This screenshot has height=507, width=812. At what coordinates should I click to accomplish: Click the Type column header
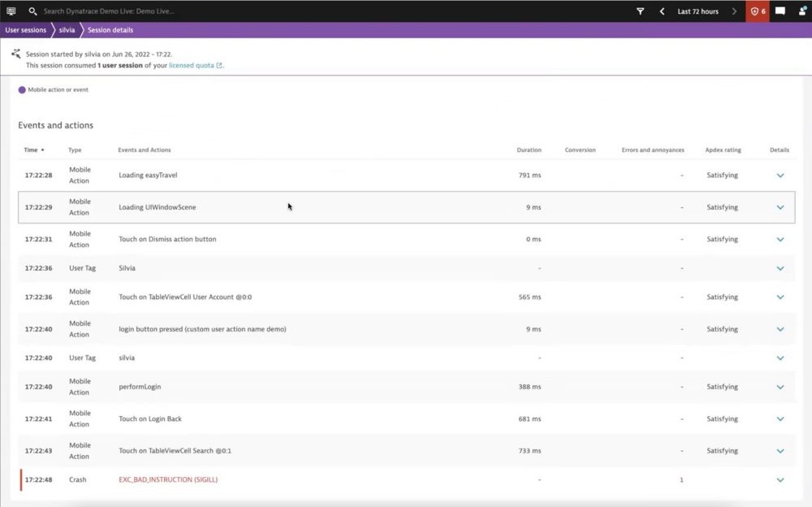pos(75,149)
